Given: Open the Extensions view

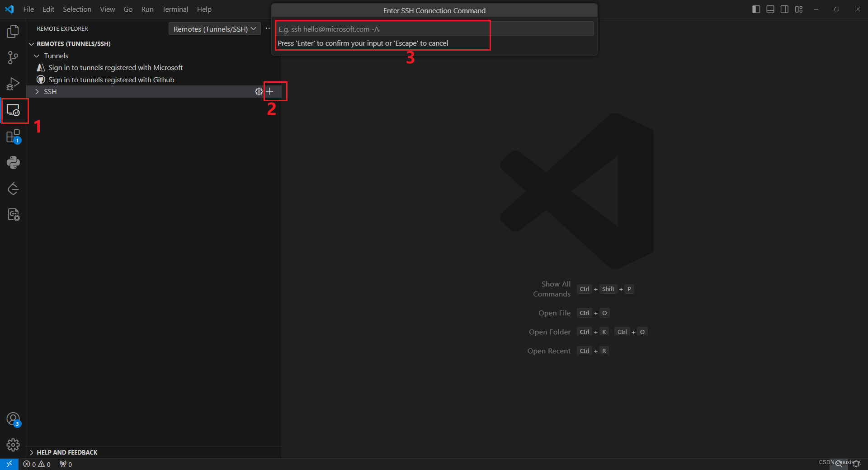Looking at the screenshot, I should pos(13,136).
